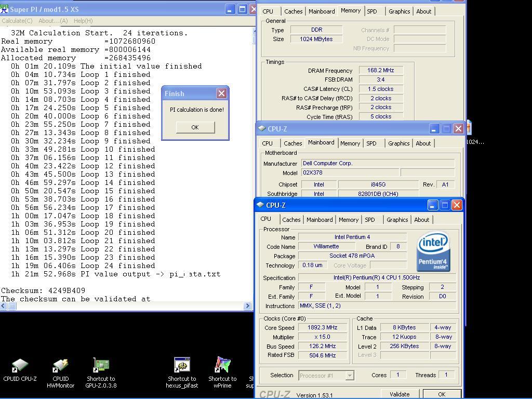The height and width of the screenshot is (399, 532).
Task: Click the Loop 24 finished line
Action: pos(83,265)
